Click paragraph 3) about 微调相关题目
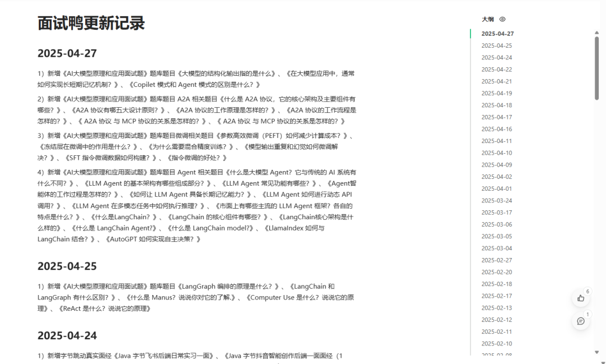The image size is (606, 364). pyautogui.click(x=196, y=147)
